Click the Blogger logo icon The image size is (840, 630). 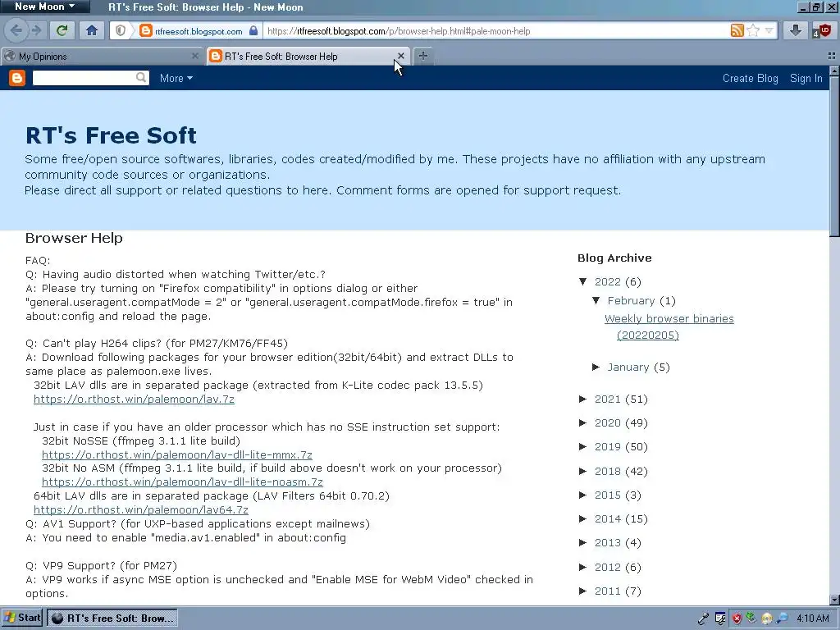[x=17, y=78]
